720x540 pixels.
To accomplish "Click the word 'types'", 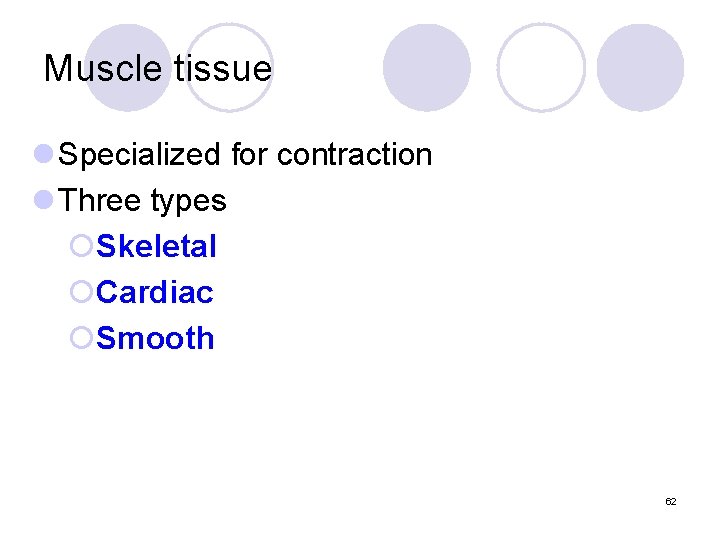I will click(x=188, y=201).
